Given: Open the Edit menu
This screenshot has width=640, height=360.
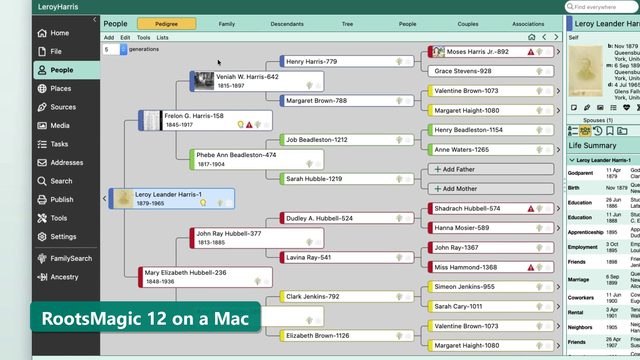Looking at the screenshot, I should [125, 38].
